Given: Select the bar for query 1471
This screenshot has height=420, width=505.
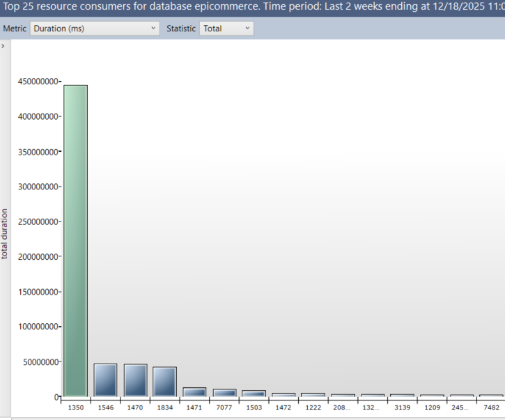Looking at the screenshot, I should click(x=194, y=392).
